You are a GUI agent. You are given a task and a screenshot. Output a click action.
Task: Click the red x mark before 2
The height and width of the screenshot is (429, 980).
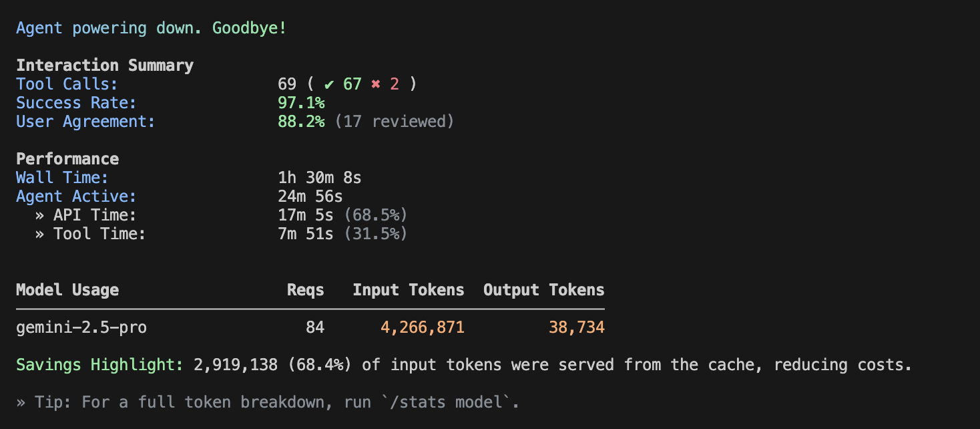point(376,84)
